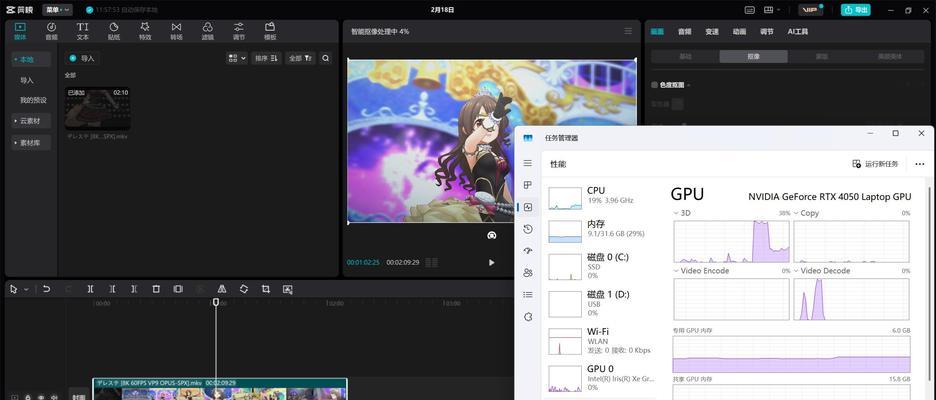Open the 滤镜 filters tab
Viewport: 936px width, 400px height.
[x=207, y=31]
